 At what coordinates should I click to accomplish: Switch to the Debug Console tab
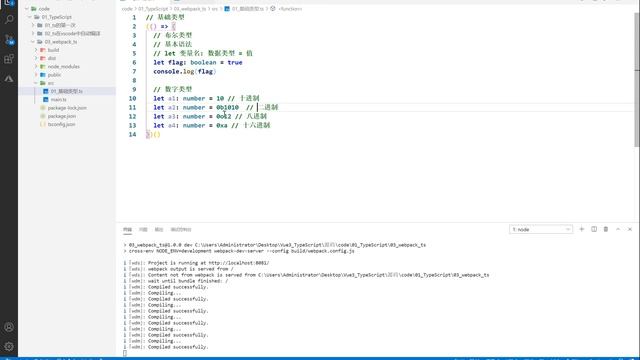point(181,229)
